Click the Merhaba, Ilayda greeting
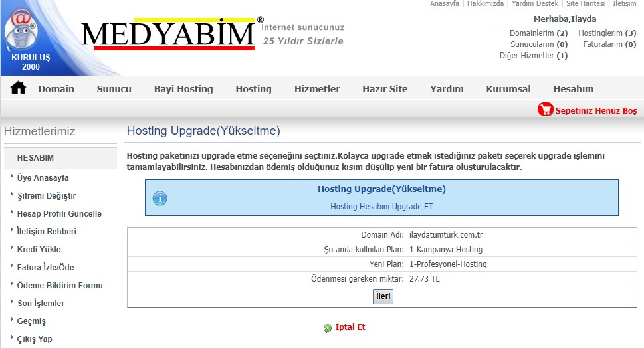644x348 pixels. click(x=565, y=19)
